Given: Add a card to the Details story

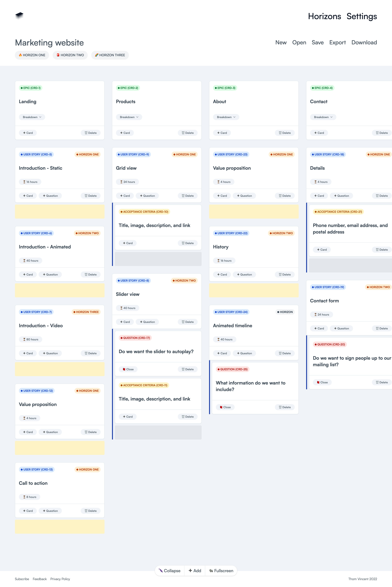Looking at the screenshot, I should click(319, 196).
